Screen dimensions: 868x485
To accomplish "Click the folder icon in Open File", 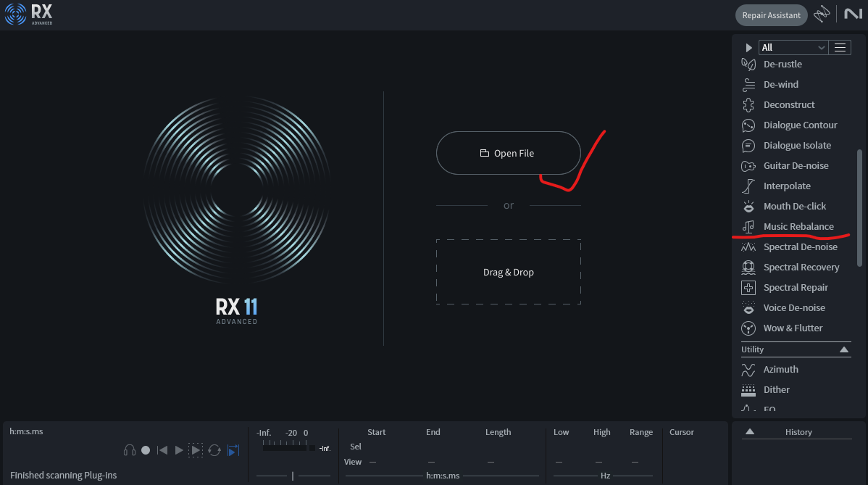I will click(x=485, y=154).
